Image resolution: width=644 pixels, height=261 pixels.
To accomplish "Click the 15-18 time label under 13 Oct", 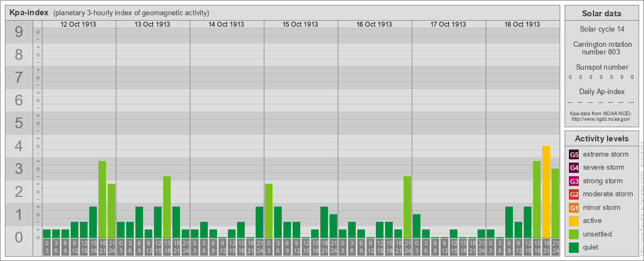I will point(167,247).
